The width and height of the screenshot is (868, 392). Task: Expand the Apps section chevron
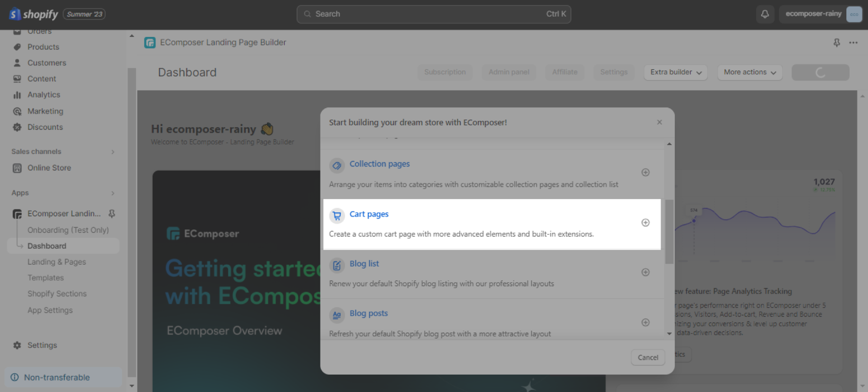pos(113,193)
